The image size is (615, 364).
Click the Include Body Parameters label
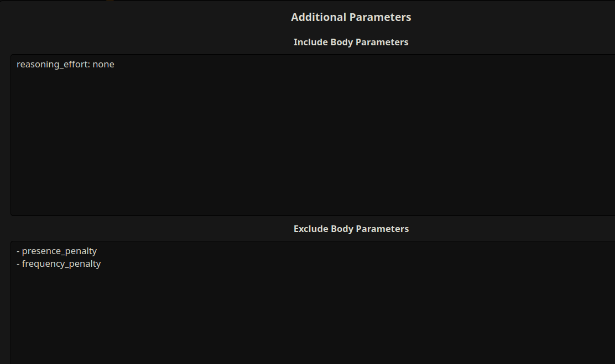pyautogui.click(x=351, y=42)
